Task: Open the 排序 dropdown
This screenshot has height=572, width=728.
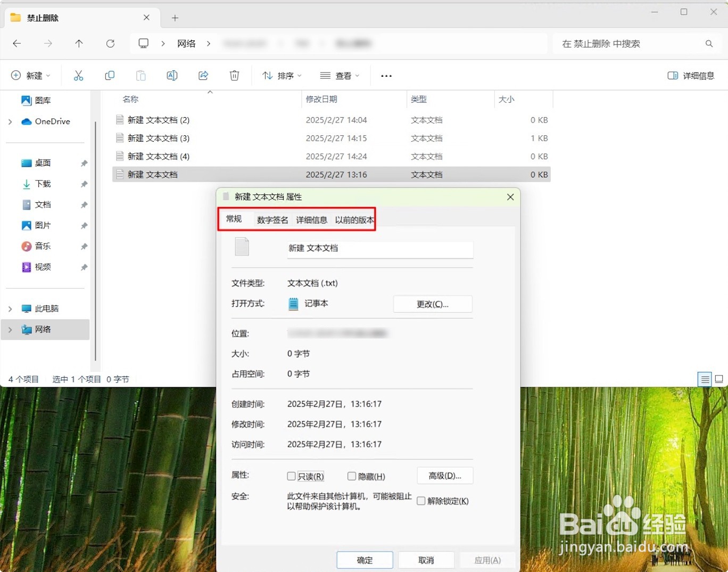Action: pyautogui.click(x=281, y=75)
